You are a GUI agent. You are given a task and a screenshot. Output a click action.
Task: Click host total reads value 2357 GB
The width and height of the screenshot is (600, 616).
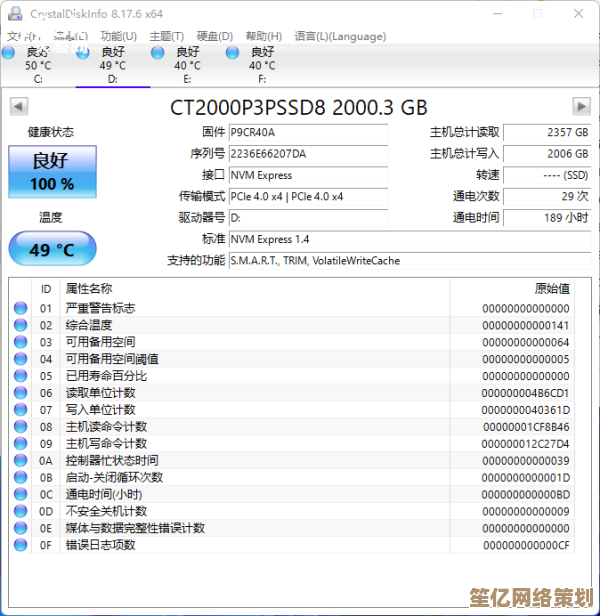(x=547, y=132)
